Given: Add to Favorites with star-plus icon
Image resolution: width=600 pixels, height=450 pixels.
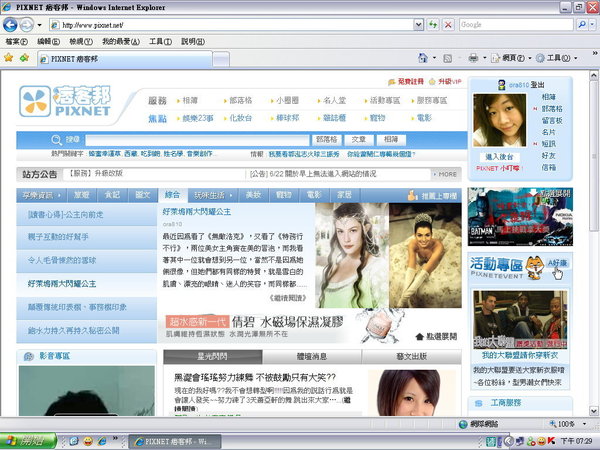Looking at the screenshot, I should tap(24, 58).
